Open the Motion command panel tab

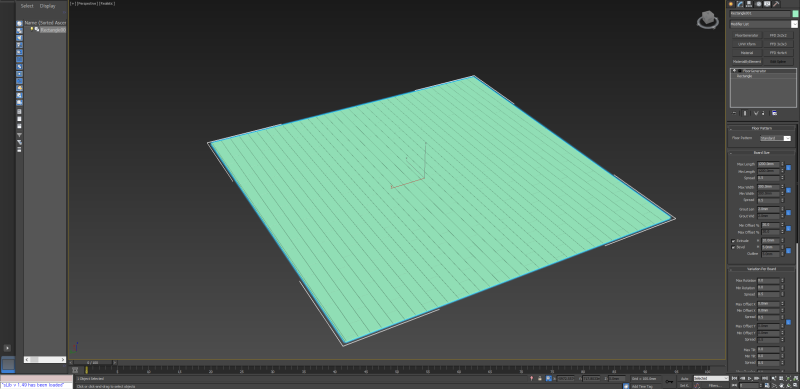coord(759,4)
